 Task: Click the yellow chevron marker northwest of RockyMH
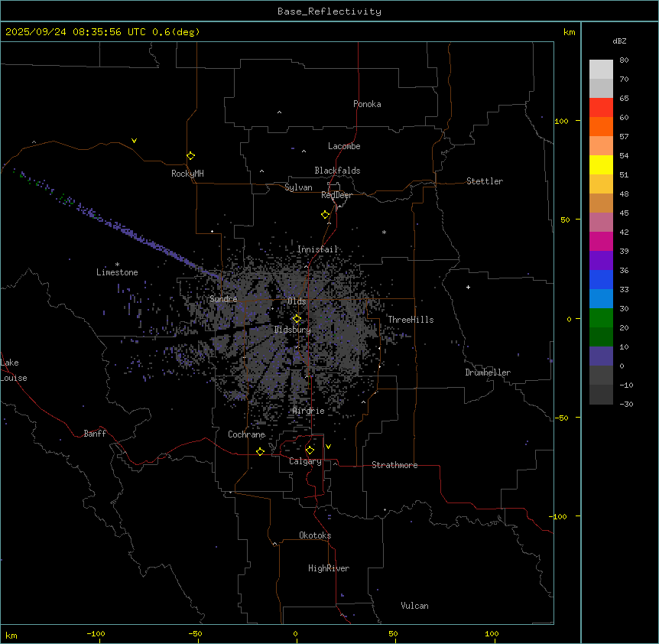pyautogui.click(x=134, y=141)
